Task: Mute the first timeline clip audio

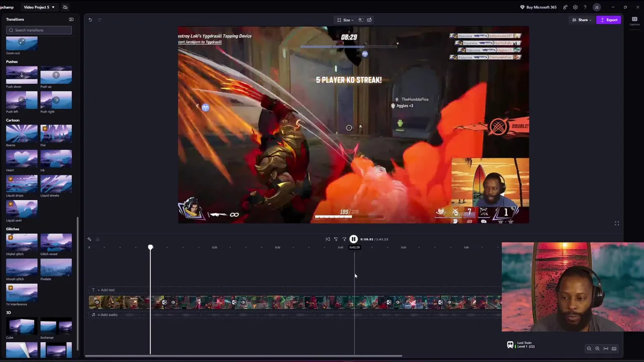Action: click(97, 302)
